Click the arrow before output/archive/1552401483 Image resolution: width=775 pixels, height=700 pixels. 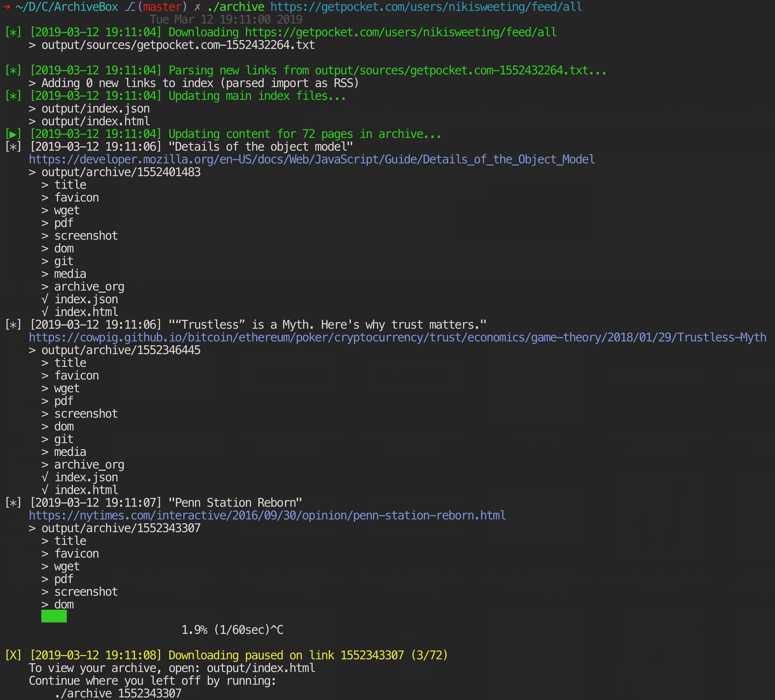click(x=32, y=172)
